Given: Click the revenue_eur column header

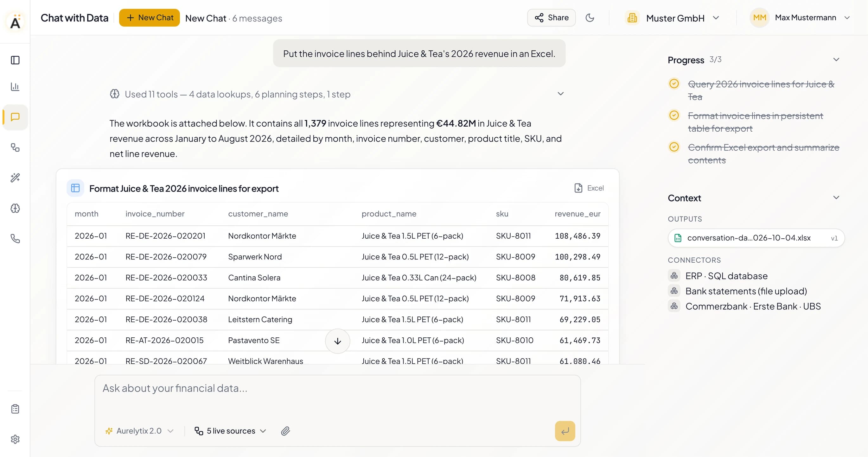Looking at the screenshot, I should (x=577, y=214).
